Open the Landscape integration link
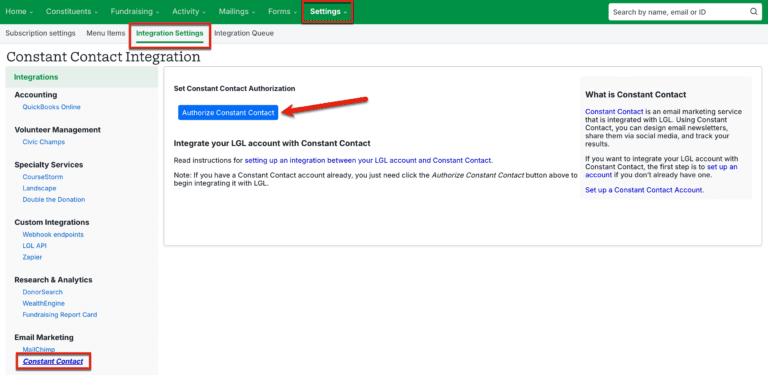This screenshot has height=375, width=768. (x=39, y=188)
